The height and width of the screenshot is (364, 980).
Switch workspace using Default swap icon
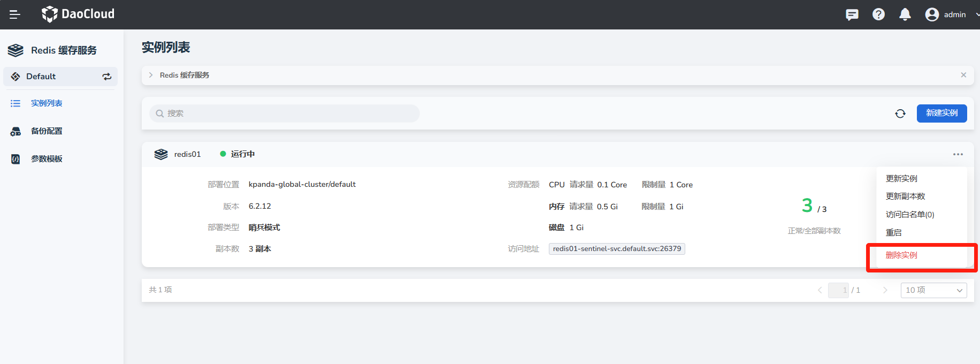point(107,77)
